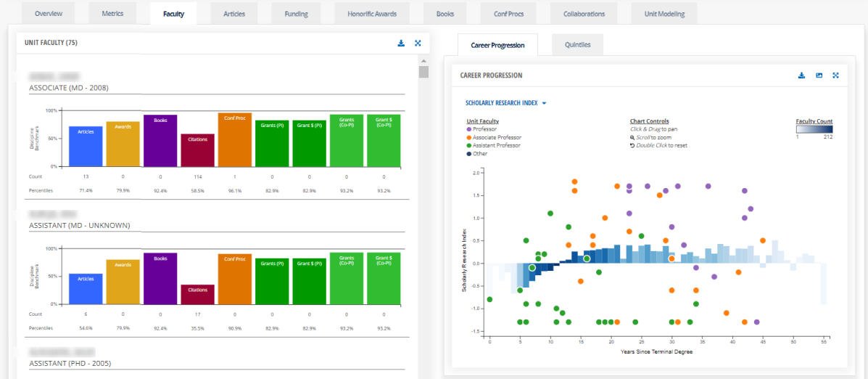Open the Unit Modeling tab
The image size is (868, 379).
coord(664,13)
